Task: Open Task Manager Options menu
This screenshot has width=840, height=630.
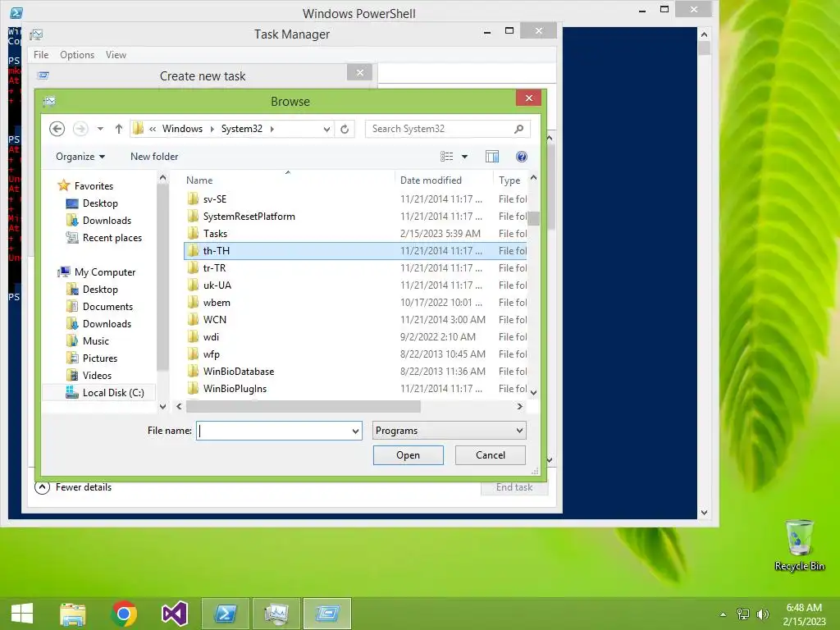Action: [77, 55]
